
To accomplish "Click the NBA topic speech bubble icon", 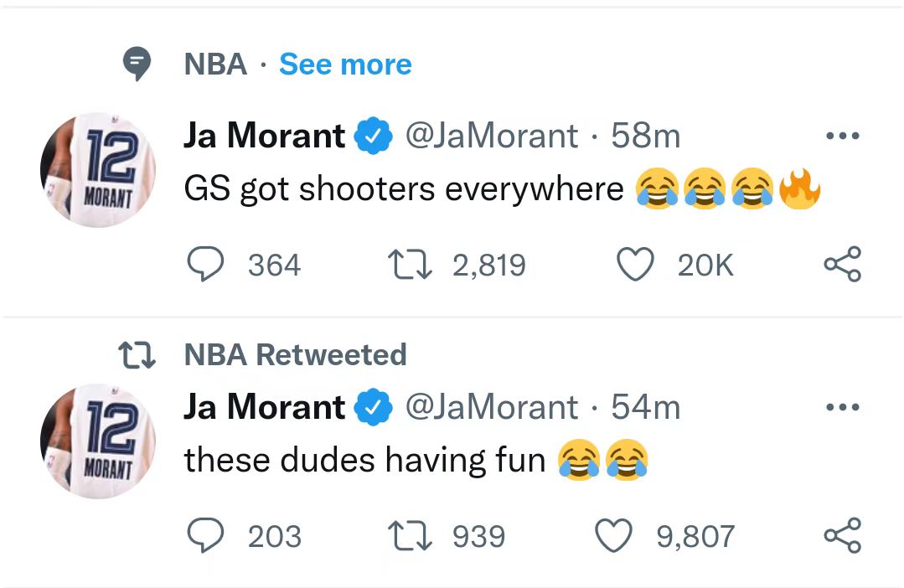I will (x=137, y=64).
